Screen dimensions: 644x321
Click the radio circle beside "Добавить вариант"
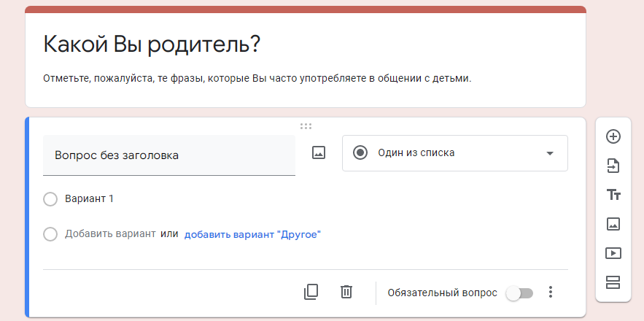tap(50, 235)
